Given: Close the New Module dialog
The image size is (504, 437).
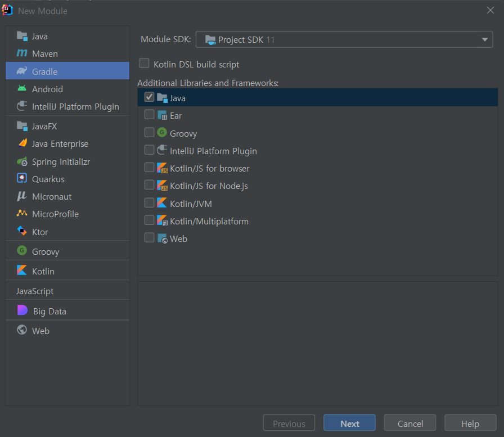Looking at the screenshot, I should pos(490,10).
